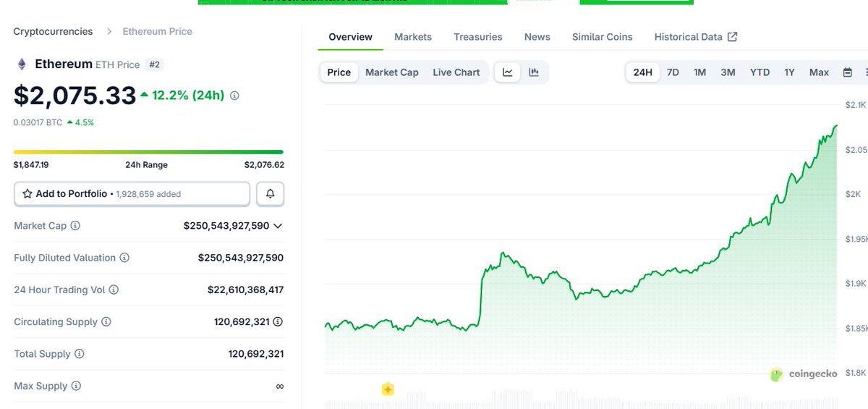Click the Total Supply info icon

80,354
